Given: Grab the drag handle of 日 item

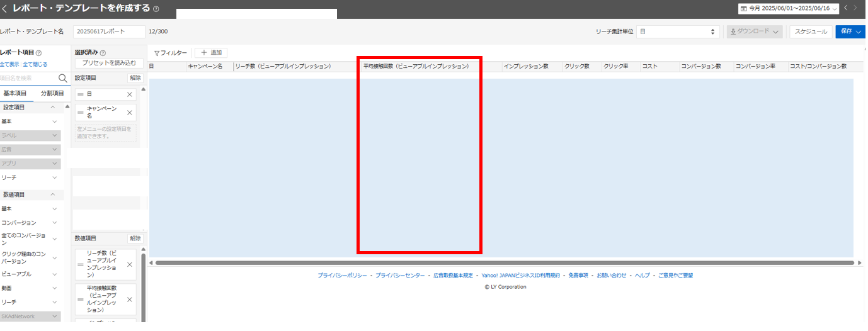Looking at the screenshot, I should (81, 94).
